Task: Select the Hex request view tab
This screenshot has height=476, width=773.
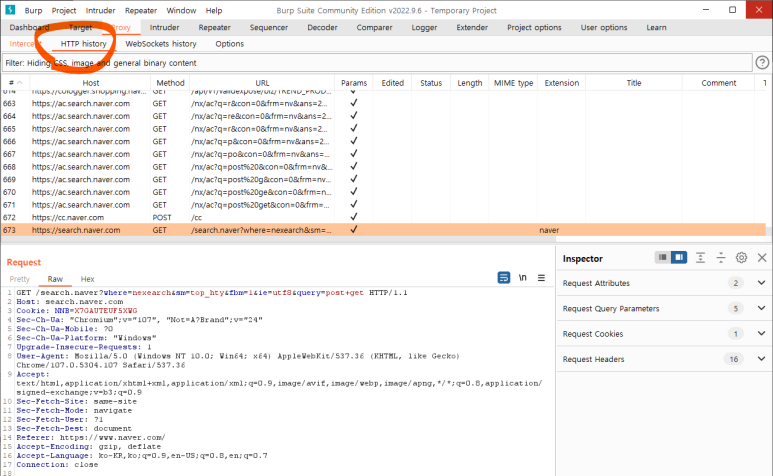Action: [87, 279]
